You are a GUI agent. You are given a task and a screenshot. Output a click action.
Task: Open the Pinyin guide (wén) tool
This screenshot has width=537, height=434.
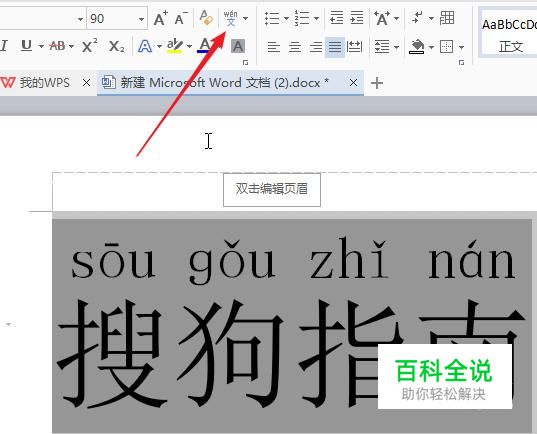click(230, 18)
